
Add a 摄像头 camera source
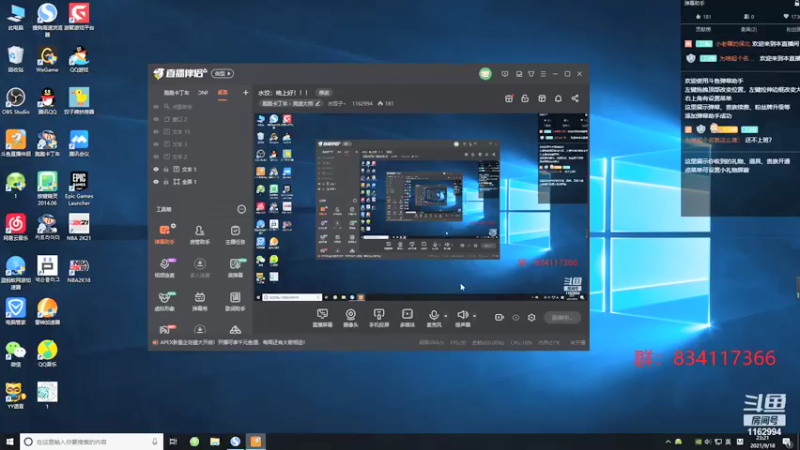click(351, 317)
